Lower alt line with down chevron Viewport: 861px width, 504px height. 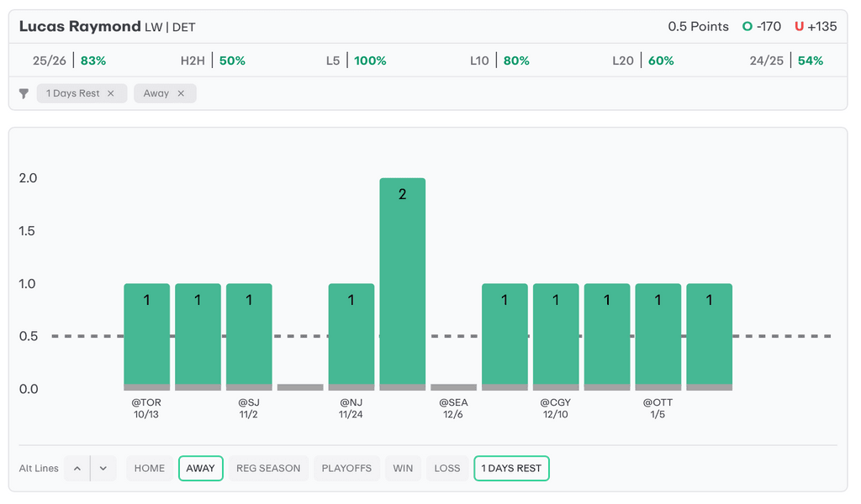click(103, 468)
